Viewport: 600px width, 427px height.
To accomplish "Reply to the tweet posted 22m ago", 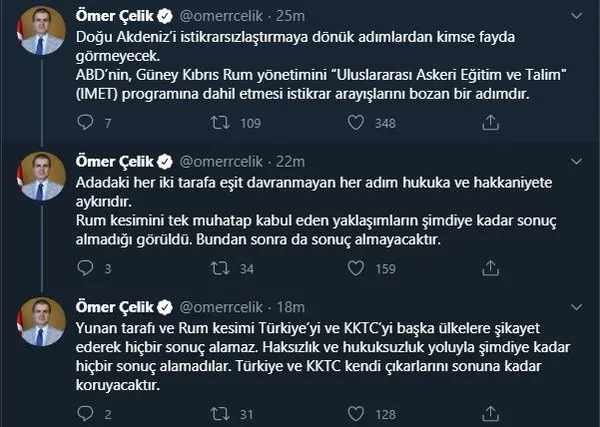I will (x=83, y=268).
